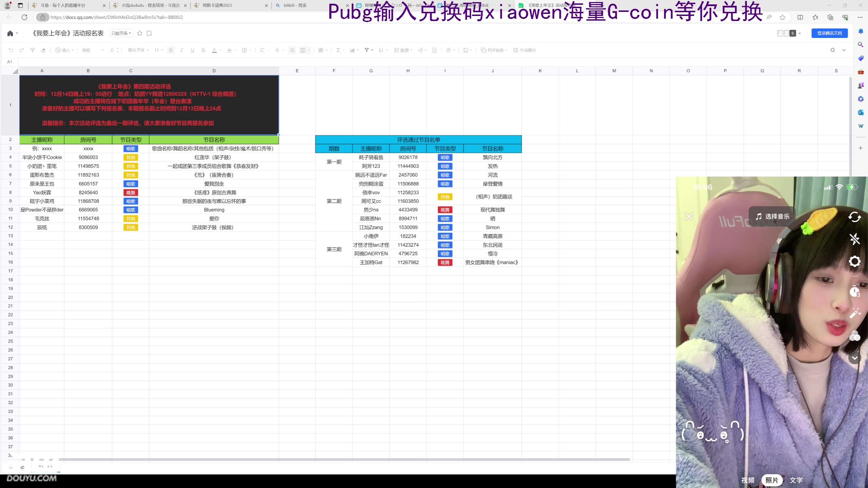
Task: Close the phone camera overlay with X
Action: tap(689, 216)
